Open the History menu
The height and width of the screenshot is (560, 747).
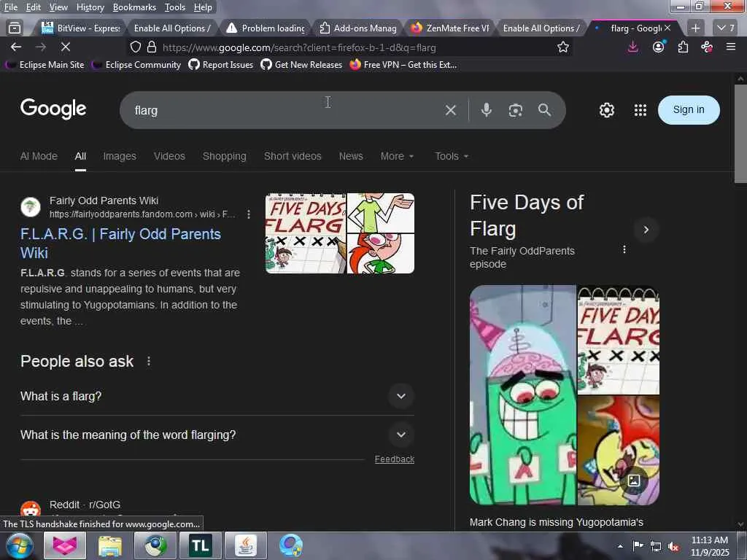(90, 7)
